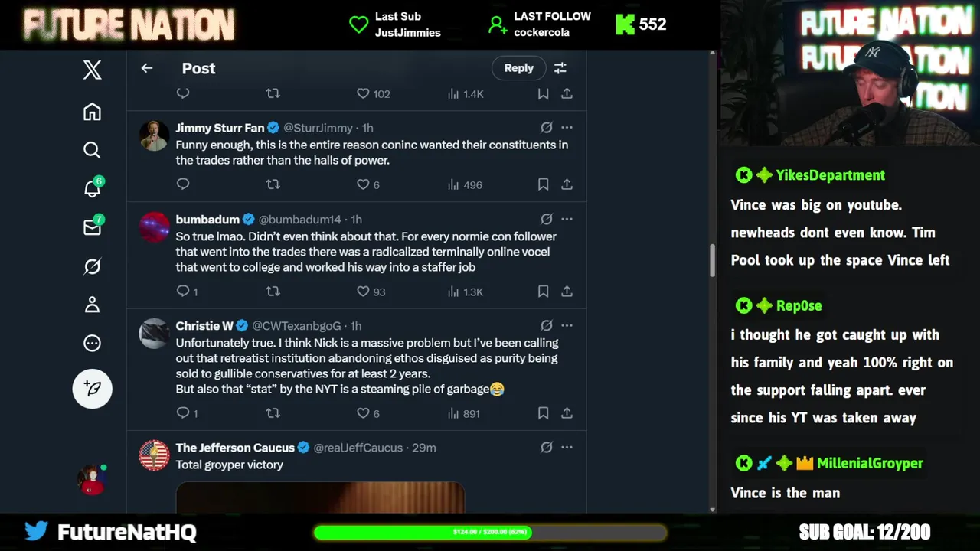Open the circled more menu in sidebar
The width and height of the screenshot is (980, 551).
click(92, 343)
